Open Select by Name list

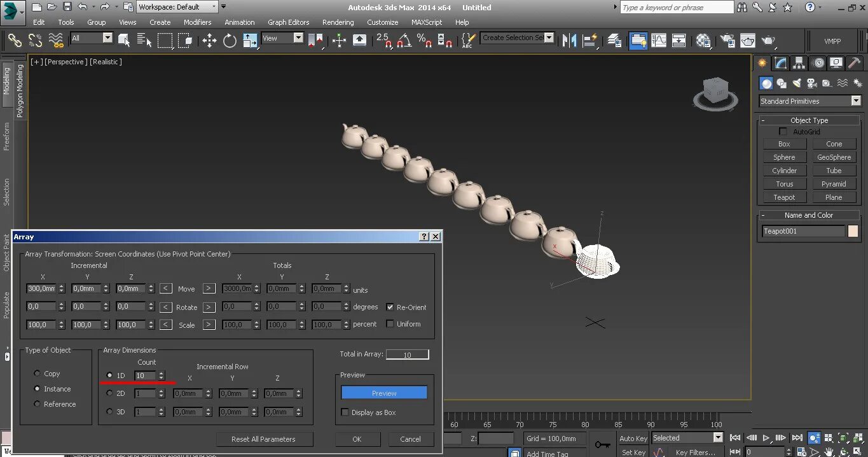[x=144, y=41]
